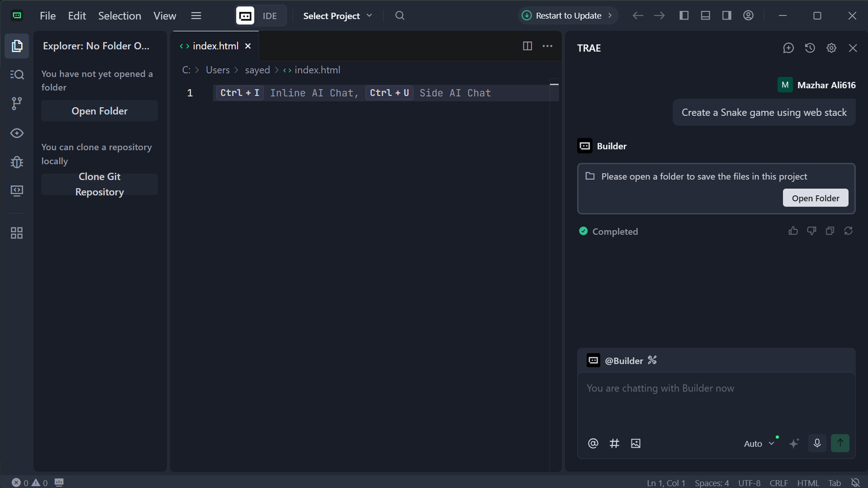Start voice input with the microphone
The width and height of the screenshot is (868, 488).
pos(817,443)
